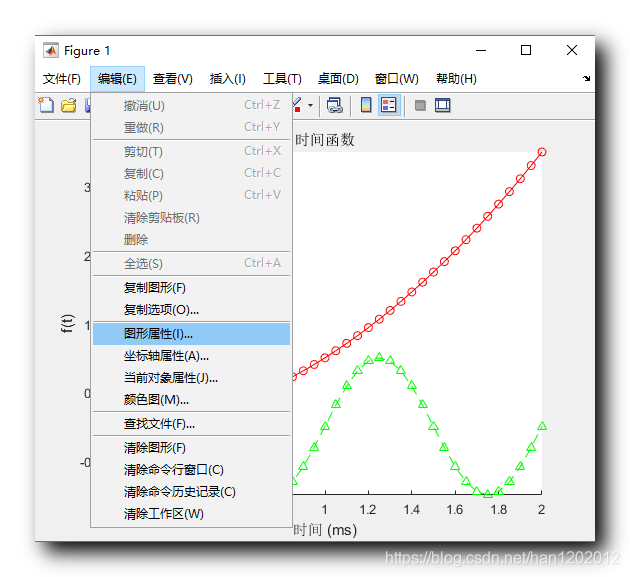Close the Figure 1 window
The image size is (630, 577).
572,50
